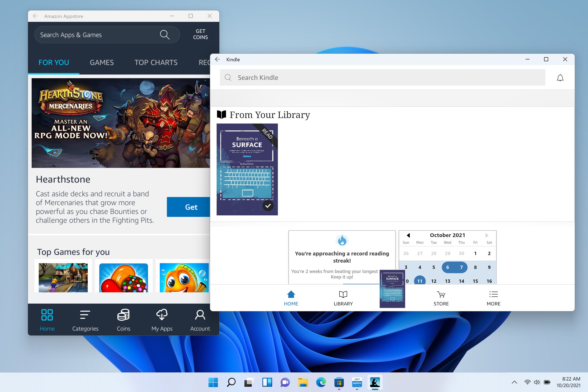The width and height of the screenshot is (588, 392).
Task: Click book-read checkmark badge on cover
Action: (x=268, y=206)
